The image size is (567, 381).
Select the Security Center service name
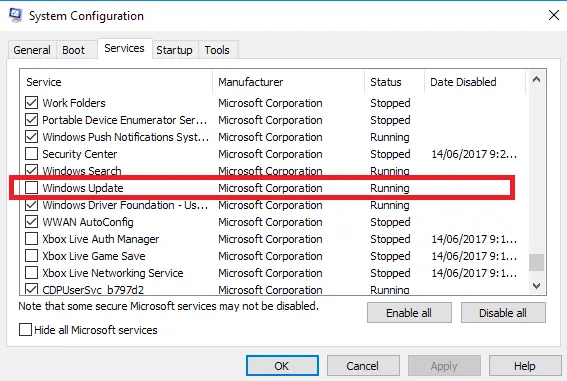tap(80, 154)
